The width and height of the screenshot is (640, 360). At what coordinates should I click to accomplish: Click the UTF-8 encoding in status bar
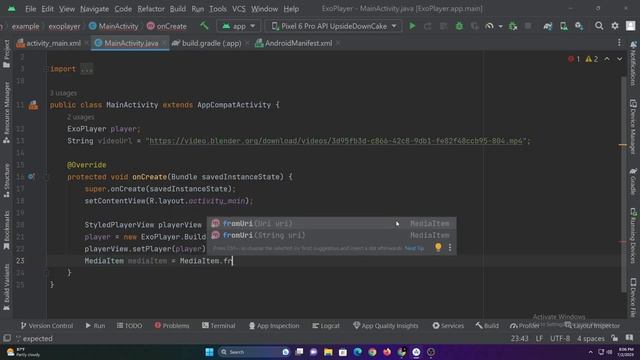click(560, 339)
